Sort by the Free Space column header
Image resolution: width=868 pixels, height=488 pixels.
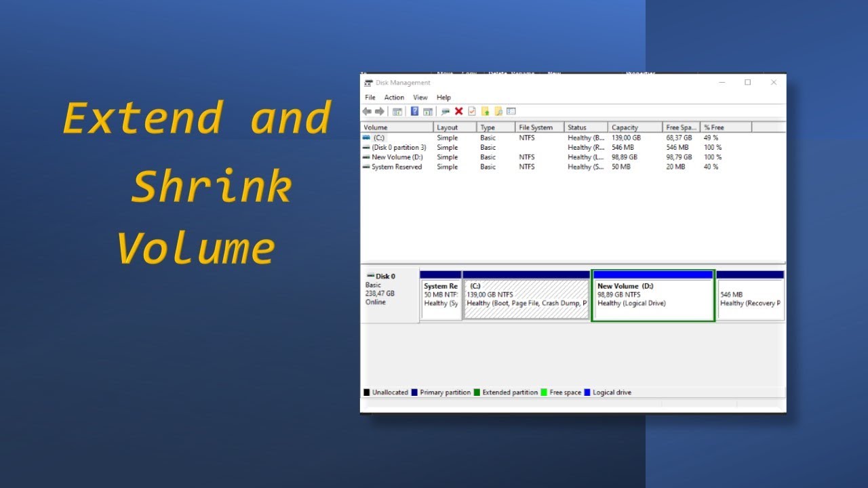point(682,127)
